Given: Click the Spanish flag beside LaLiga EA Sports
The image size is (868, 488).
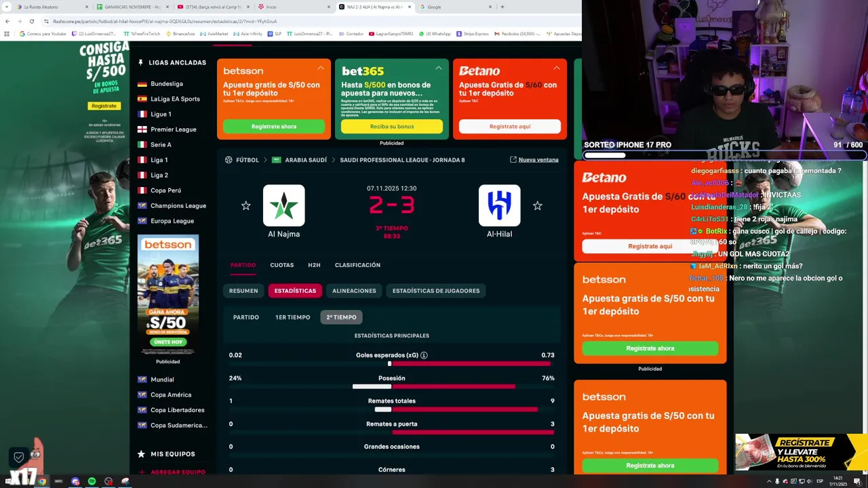Looking at the screenshot, I should click(x=142, y=99).
